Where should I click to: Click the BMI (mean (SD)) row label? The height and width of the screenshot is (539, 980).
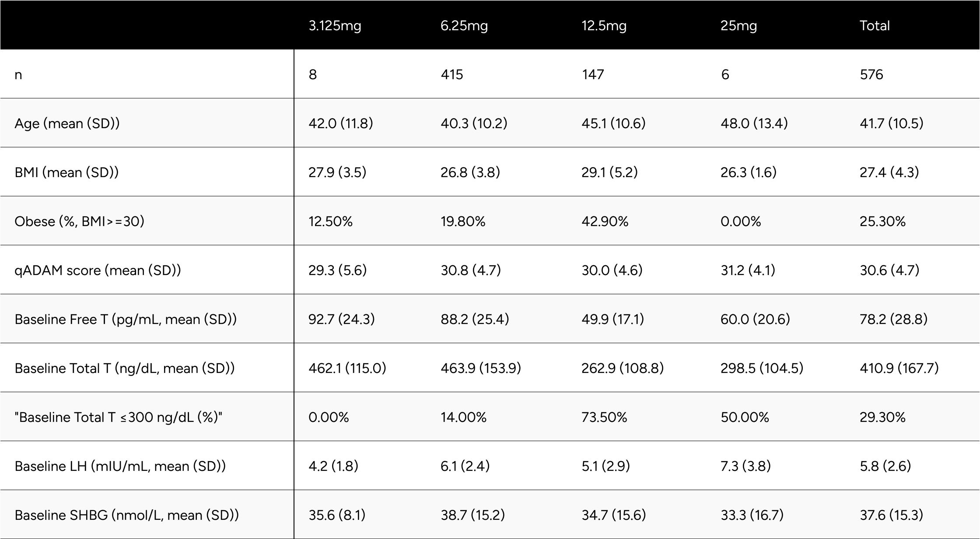pos(66,173)
